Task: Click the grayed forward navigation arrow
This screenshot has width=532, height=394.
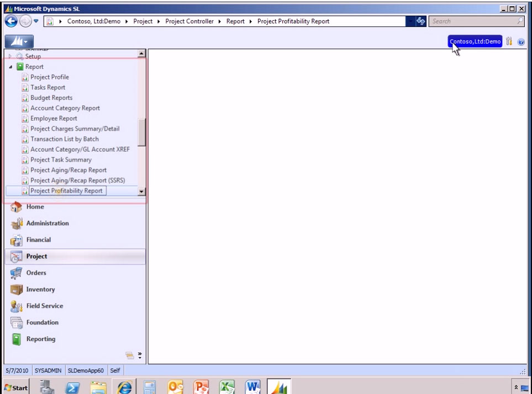Action: pyautogui.click(x=25, y=22)
